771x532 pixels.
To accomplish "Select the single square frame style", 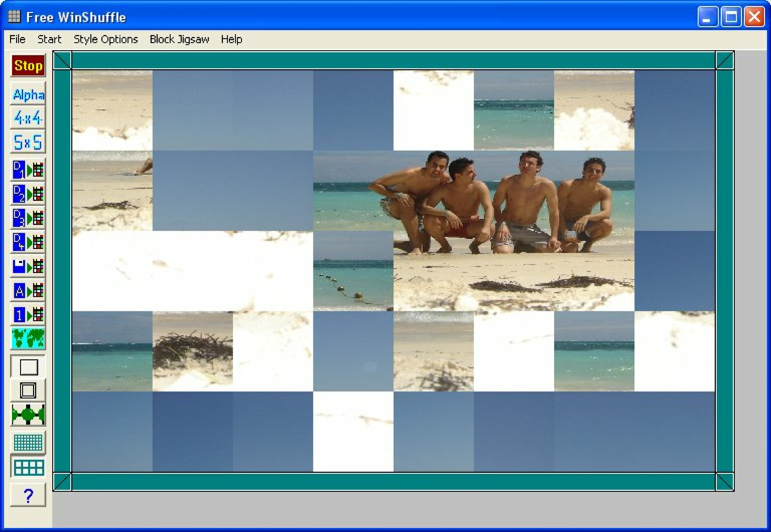I will click(28, 367).
